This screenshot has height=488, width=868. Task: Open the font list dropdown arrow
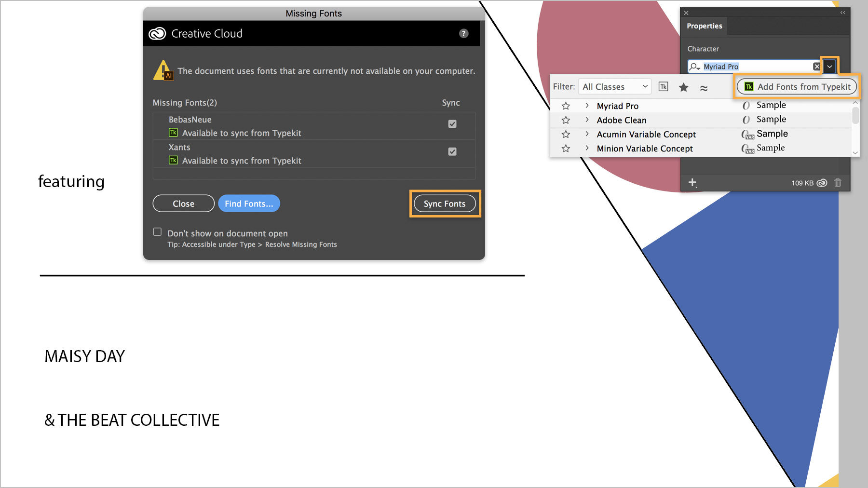click(829, 67)
